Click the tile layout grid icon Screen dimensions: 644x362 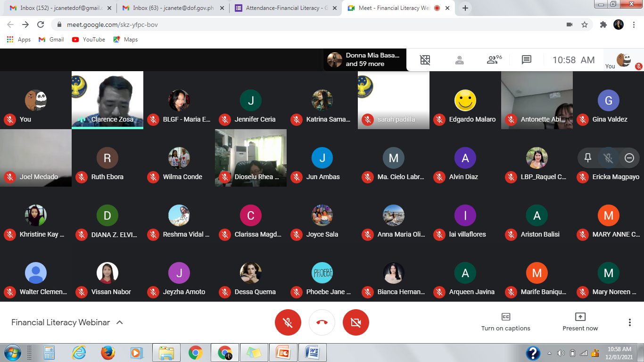click(x=425, y=60)
